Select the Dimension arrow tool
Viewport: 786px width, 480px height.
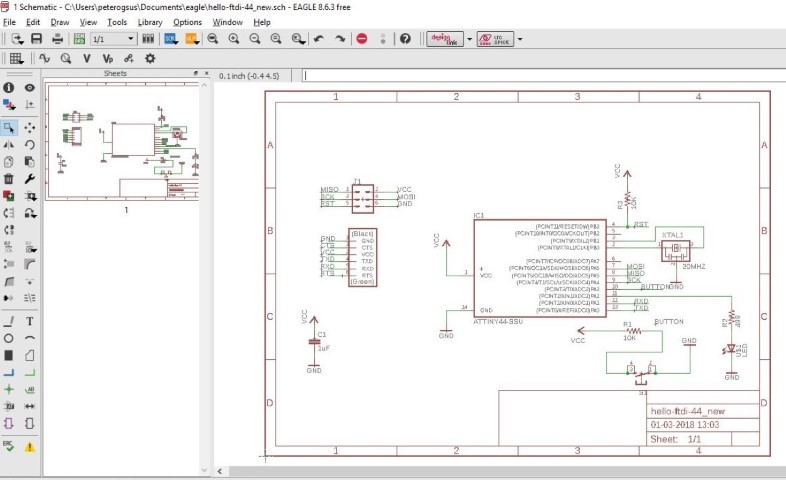coord(30,406)
